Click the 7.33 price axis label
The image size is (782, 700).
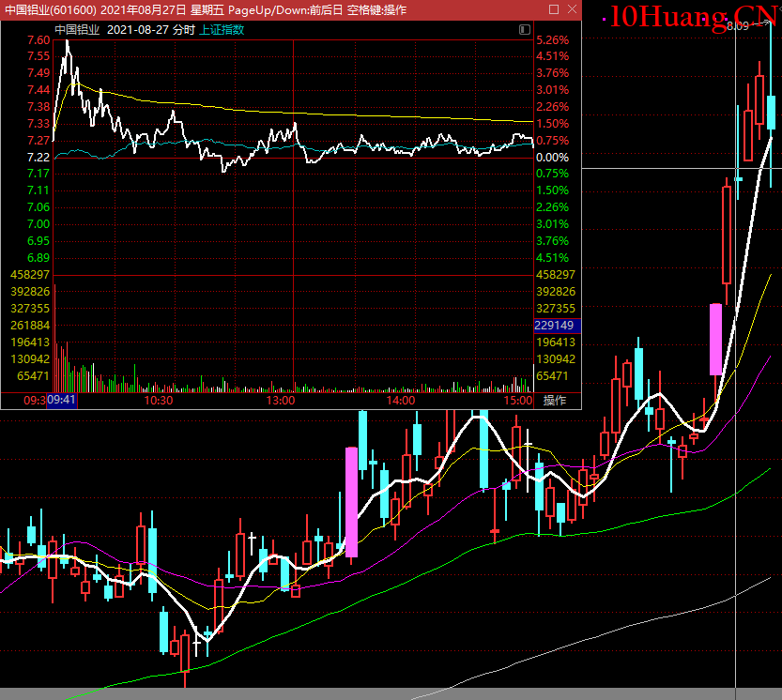coord(38,124)
